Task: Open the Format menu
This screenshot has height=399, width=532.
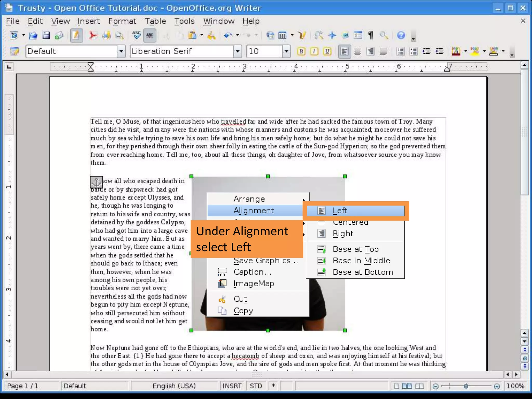Action: [122, 21]
